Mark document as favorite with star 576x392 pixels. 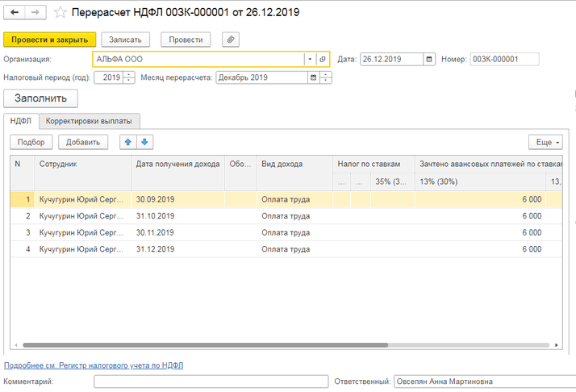click(x=61, y=13)
